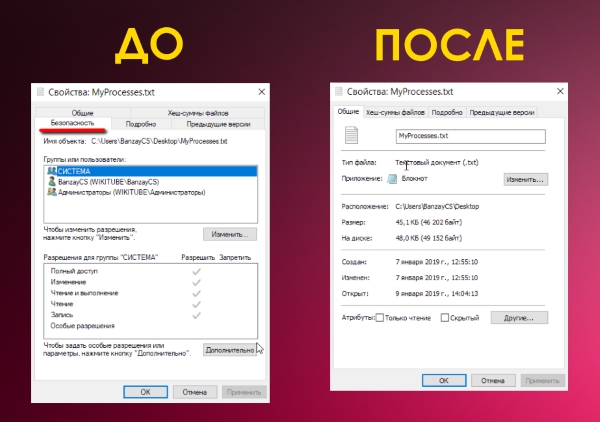600x422 pixels.
Task: Click the MyProcesses.txt file name field
Action: tap(468, 135)
